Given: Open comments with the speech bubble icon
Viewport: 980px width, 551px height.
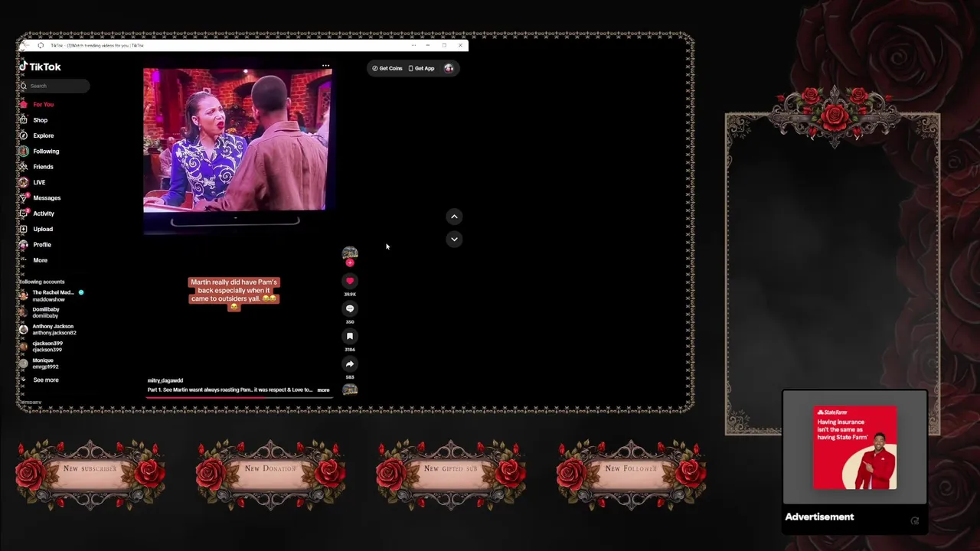Looking at the screenshot, I should (x=350, y=308).
